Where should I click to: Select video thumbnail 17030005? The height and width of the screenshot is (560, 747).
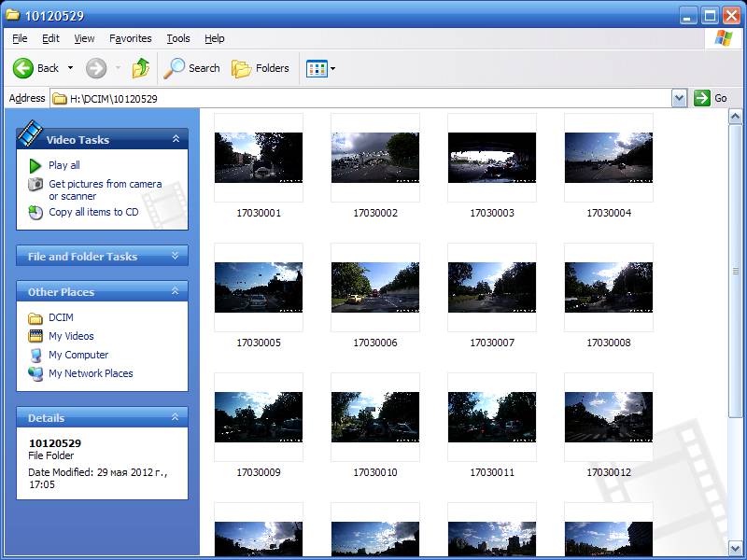tap(259, 287)
